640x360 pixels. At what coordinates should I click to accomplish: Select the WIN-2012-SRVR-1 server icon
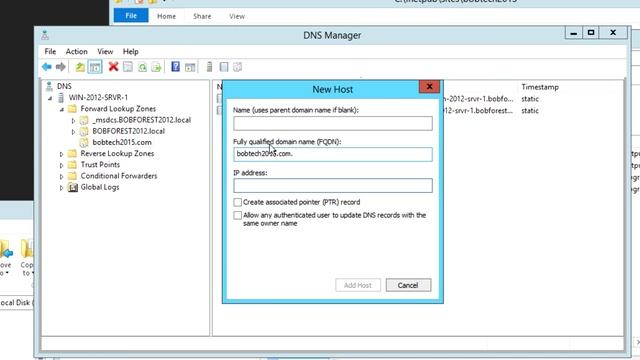61,97
